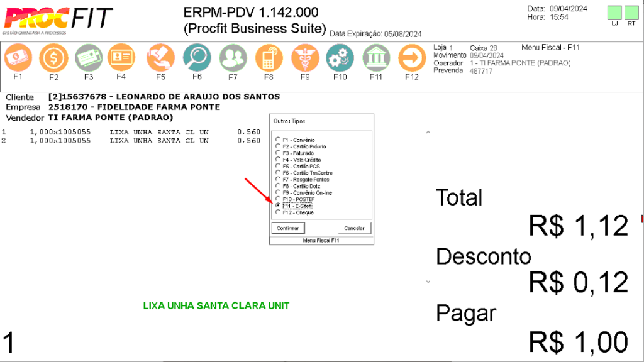The height and width of the screenshot is (362, 644).
Task: Select the F5 - Cartão POS option
Action: click(297, 166)
